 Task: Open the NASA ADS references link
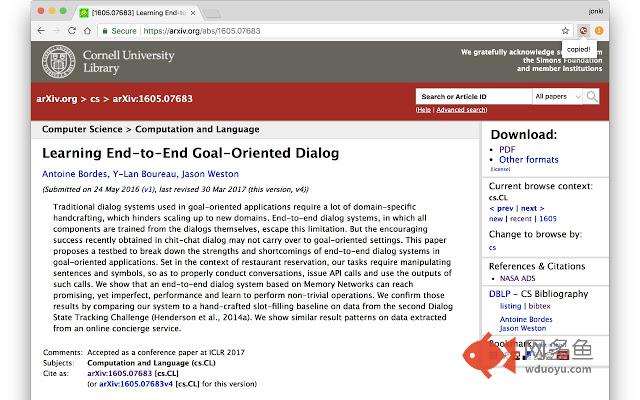(518, 278)
